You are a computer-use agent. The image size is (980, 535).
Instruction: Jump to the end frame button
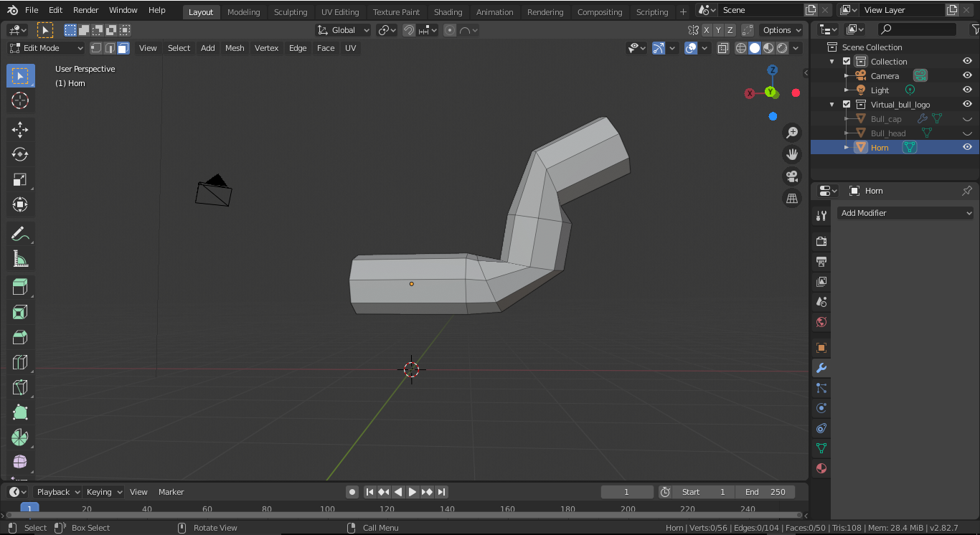click(x=442, y=492)
